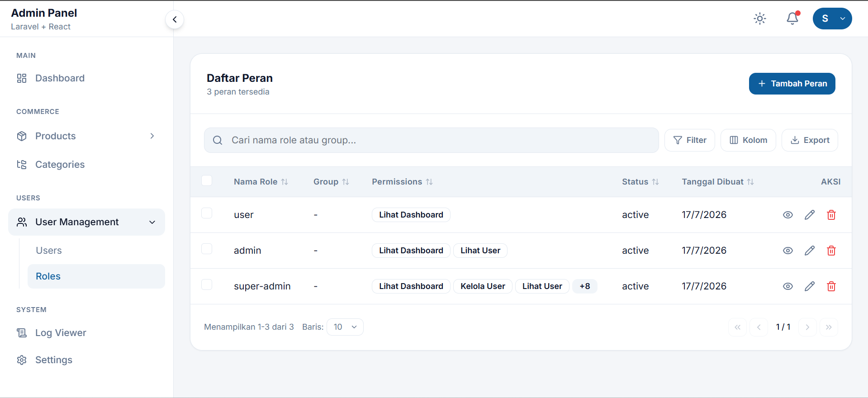This screenshot has height=398, width=868.
Task: Click the Tambah Peran button
Action: point(792,84)
